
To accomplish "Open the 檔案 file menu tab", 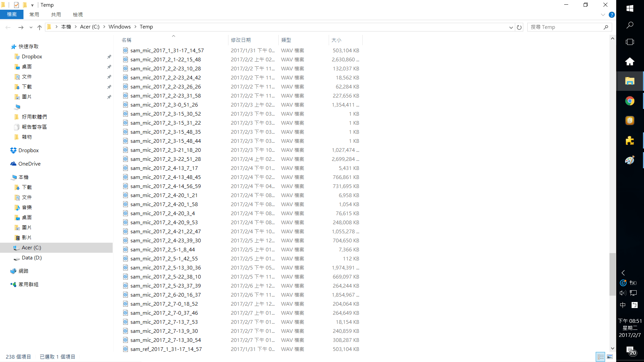I will [12, 14].
